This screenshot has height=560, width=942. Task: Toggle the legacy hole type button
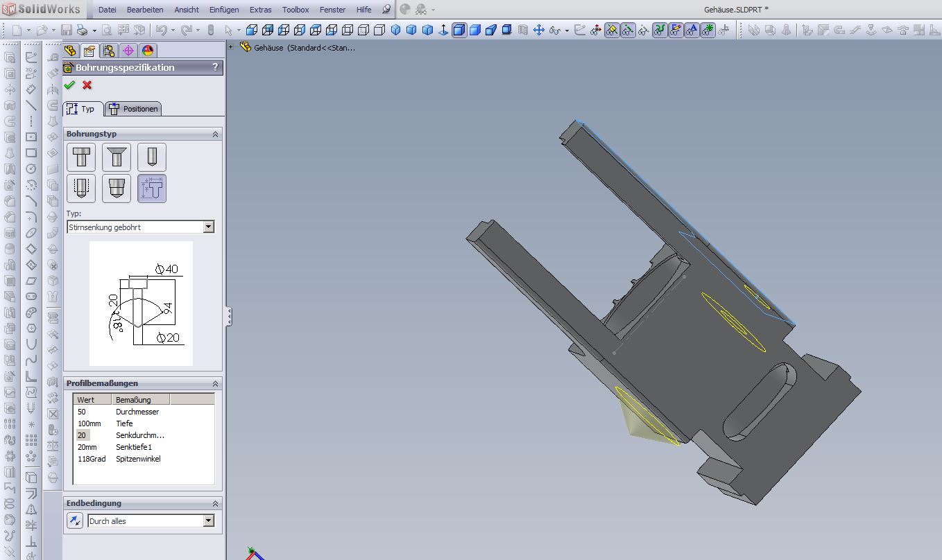coord(152,189)
